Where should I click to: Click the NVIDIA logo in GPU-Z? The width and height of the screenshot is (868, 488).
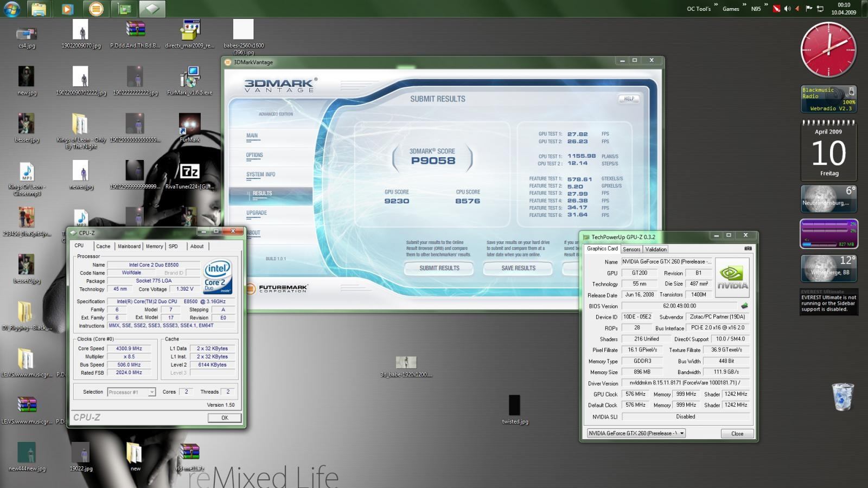732,278
